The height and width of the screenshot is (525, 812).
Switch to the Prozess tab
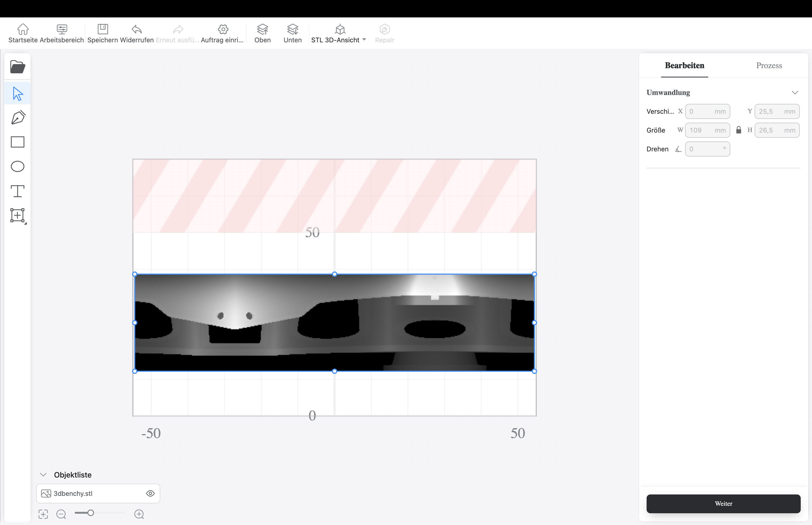769,66
